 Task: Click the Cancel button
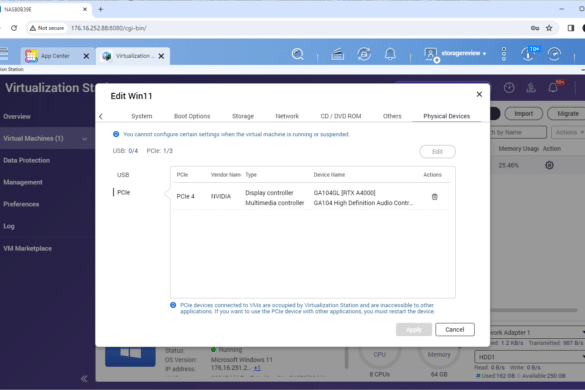[x=455, y=330]
